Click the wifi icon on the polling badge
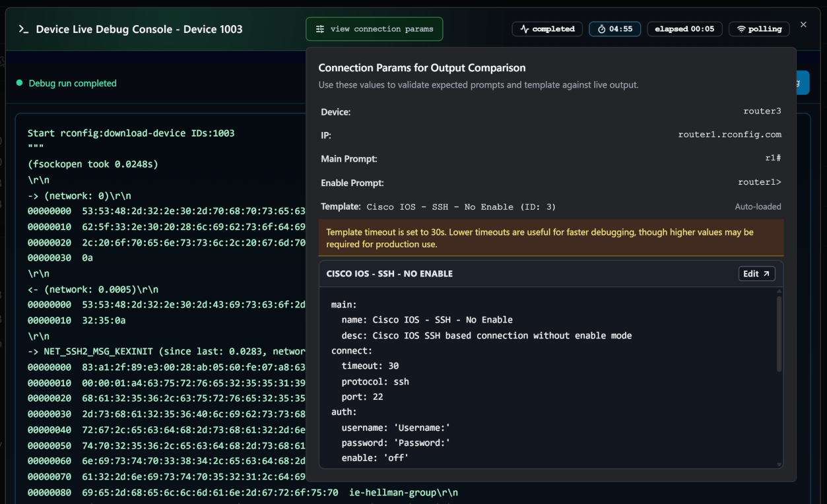The image size is (827, 504). pos(741,28)
